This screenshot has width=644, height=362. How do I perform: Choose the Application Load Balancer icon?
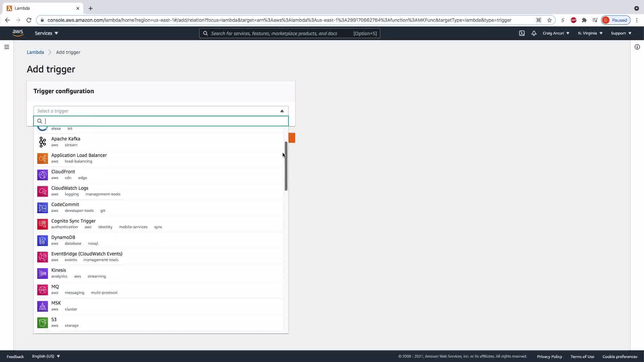click(x=43, y=158)
